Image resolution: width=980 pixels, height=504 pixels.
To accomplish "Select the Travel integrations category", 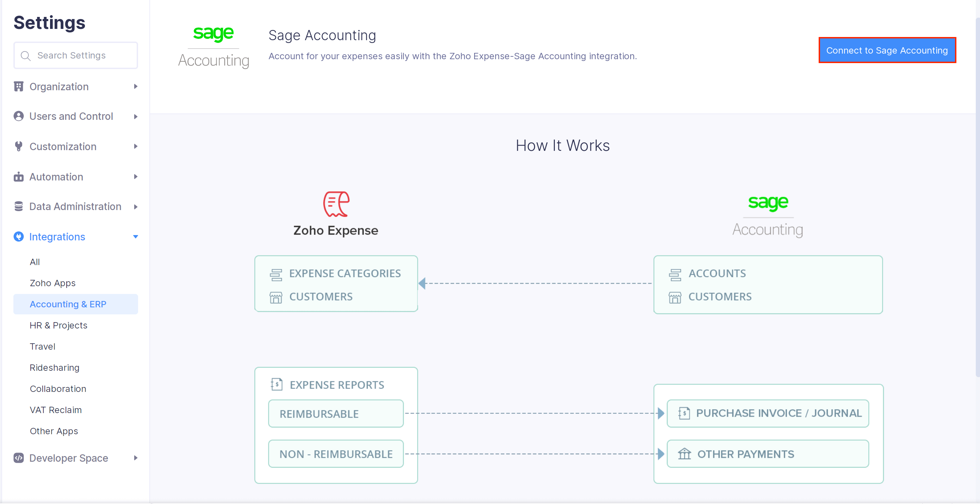I will (x=43, y=346).
